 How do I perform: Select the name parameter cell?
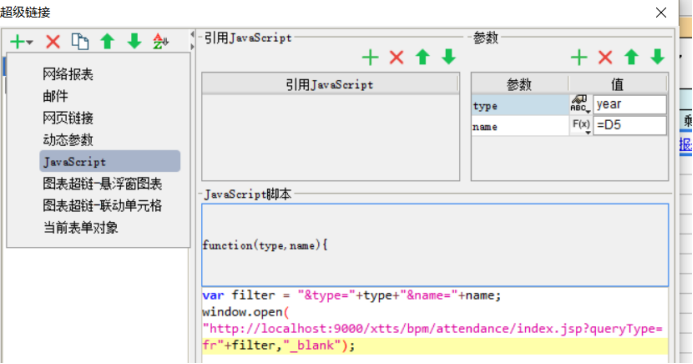(520, 126)
